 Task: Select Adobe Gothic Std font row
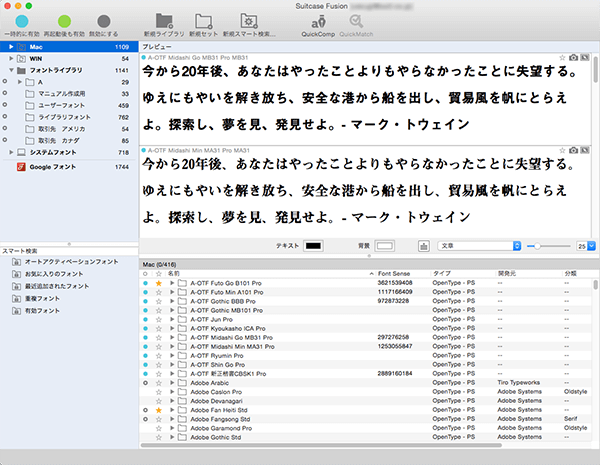(x=366, y=437)
